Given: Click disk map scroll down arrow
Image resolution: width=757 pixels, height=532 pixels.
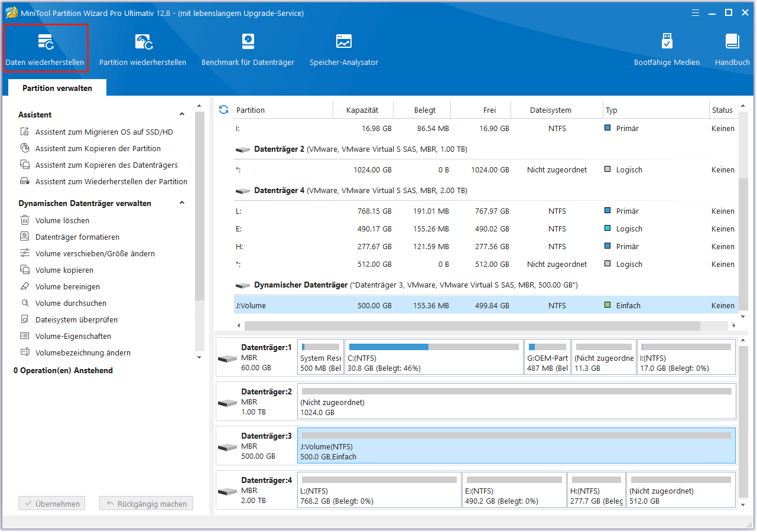Looking at the screenshot, I should pos(743,505).
